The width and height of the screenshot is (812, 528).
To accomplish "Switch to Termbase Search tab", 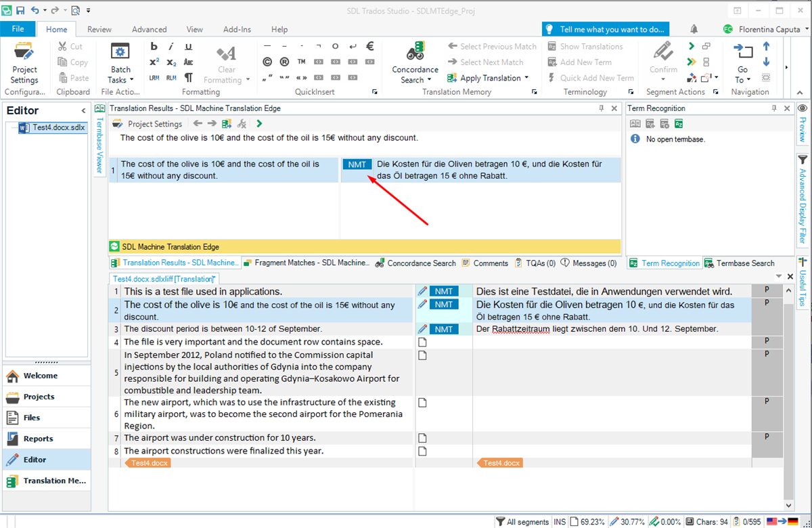I will tap(740, 263).
